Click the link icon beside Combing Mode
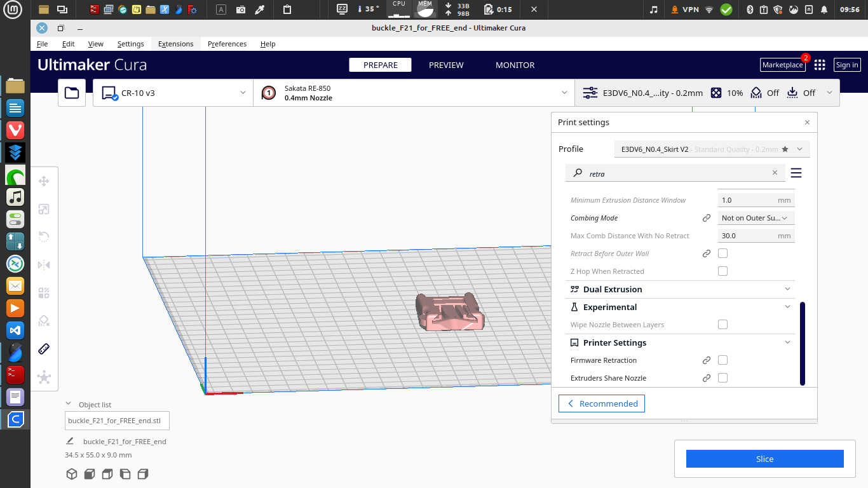868x488 pixels. pos(706,218)
